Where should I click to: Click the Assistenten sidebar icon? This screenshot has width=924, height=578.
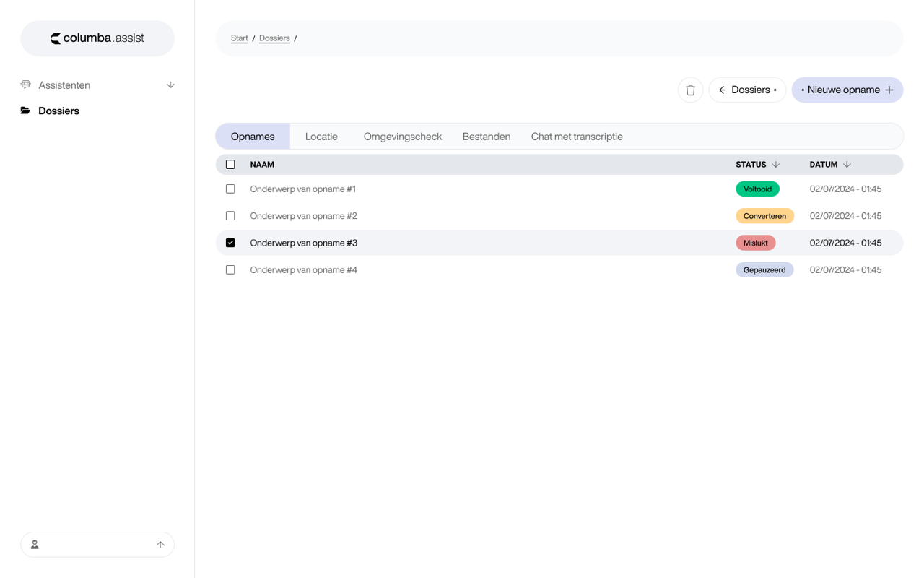(x=26, y=85)
